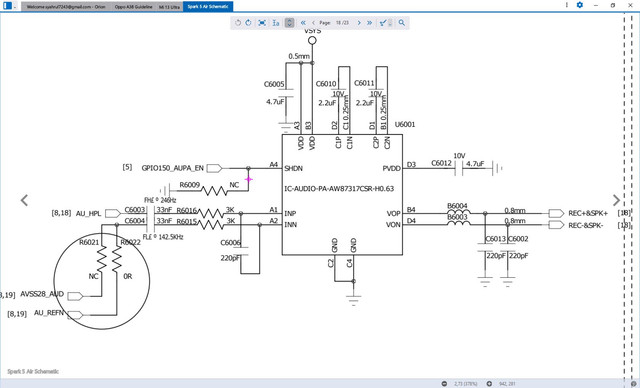The image size is (640, 388).
Task: Select bead label B6004
Action: coord(457,206)
